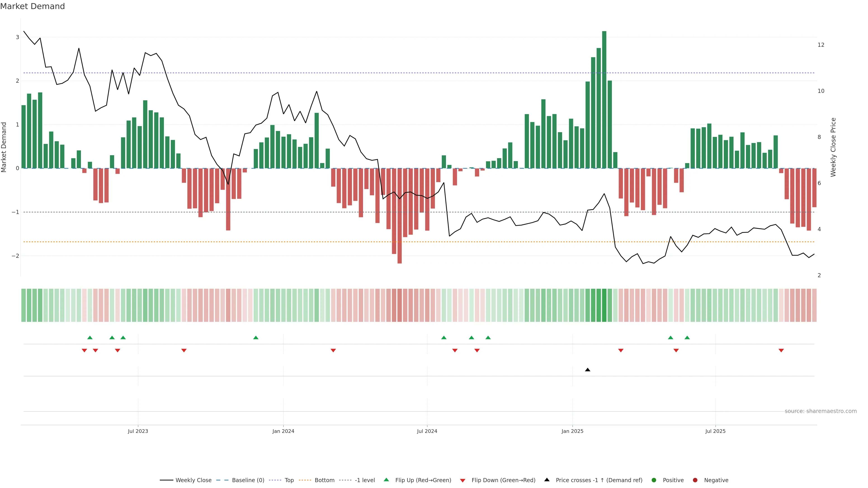Click the black price-cross triangle marker in the chart
This screenshot has height=488, width=868.
tap(587, 370)
